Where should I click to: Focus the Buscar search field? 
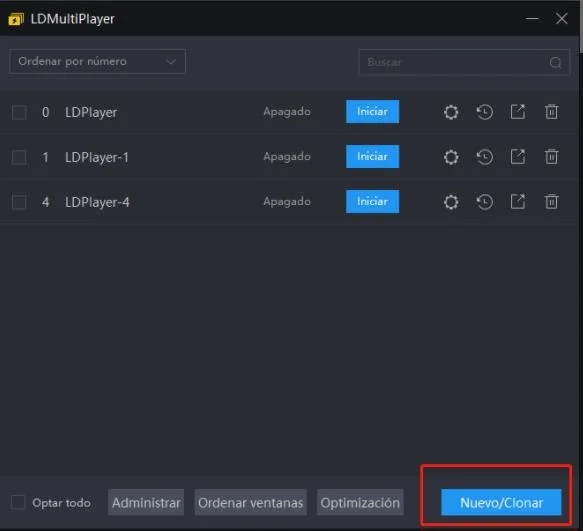464,62
